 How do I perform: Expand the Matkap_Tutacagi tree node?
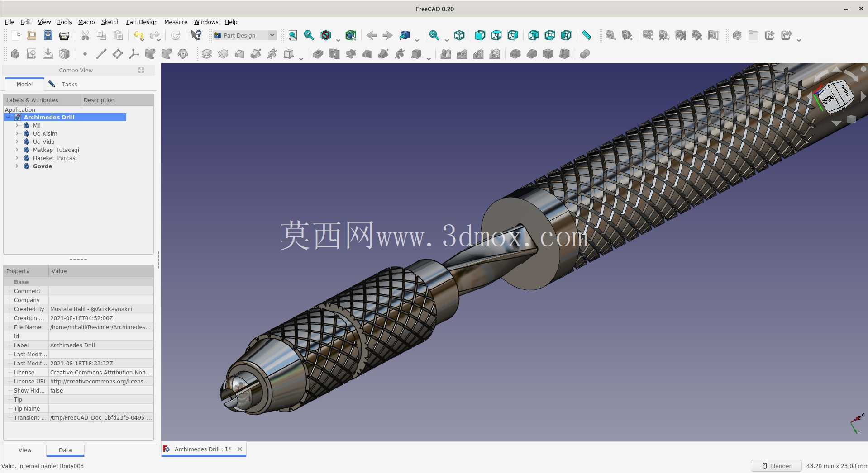click(x=17, y=150)
